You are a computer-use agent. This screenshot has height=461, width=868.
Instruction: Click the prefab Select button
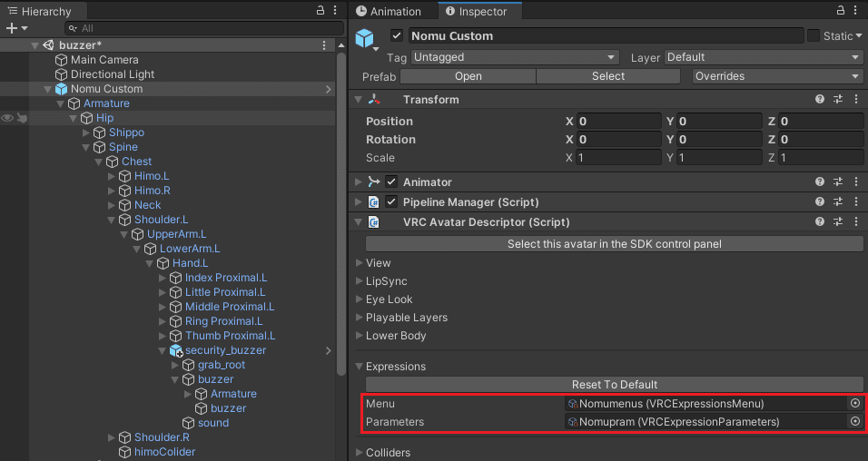(607, 76)
